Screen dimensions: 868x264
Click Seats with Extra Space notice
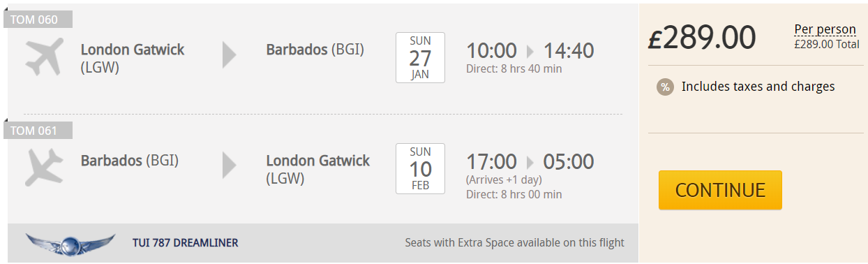(515, 243)
